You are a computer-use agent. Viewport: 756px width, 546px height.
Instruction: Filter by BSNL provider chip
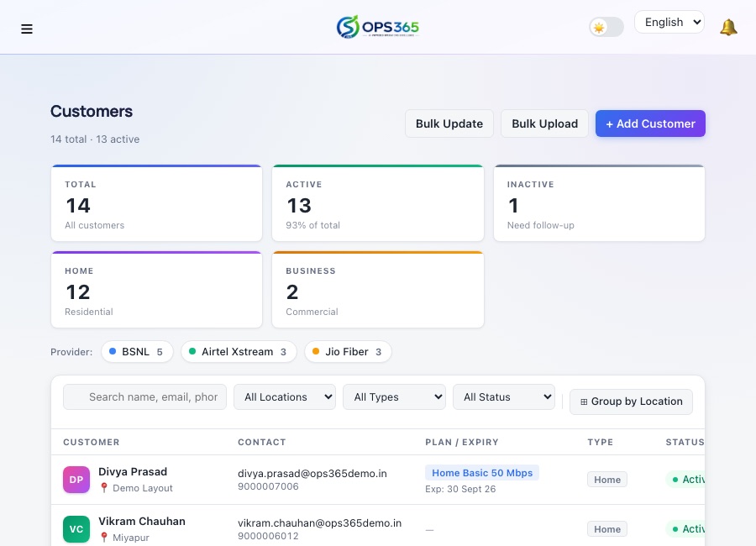pos(137,352)
